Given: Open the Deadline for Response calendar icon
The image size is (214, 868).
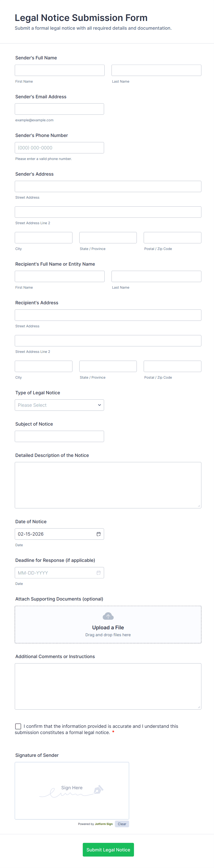Looking at the screenshot, I should tap(98, 572).
